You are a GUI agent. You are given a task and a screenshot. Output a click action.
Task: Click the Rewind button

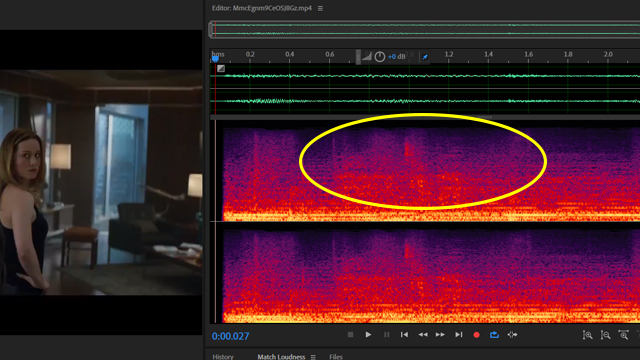[423, 335]
